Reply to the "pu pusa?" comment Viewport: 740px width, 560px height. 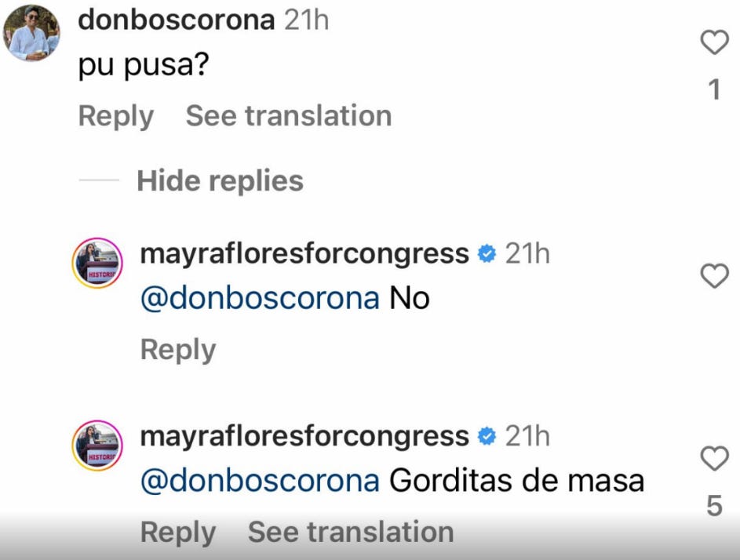(116, 116)
